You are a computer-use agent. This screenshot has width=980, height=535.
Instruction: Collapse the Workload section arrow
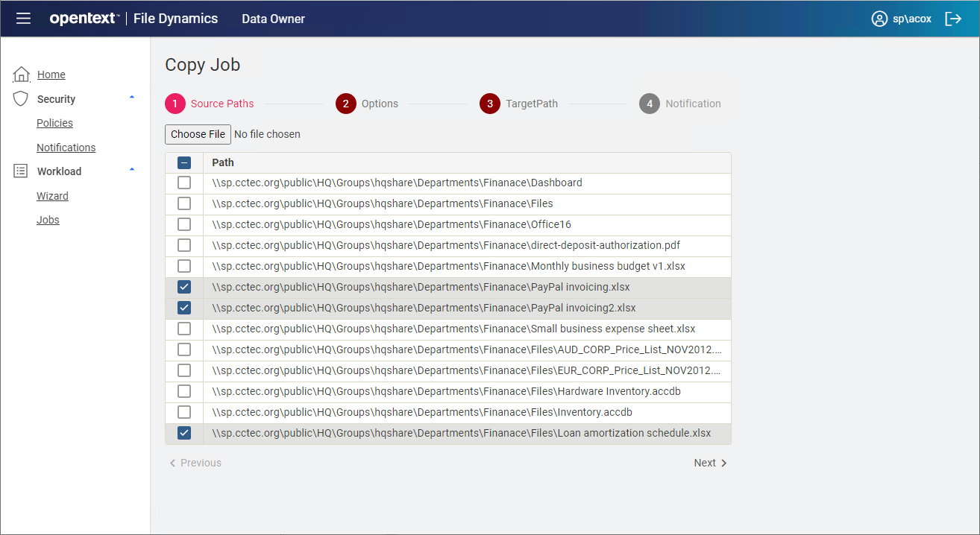coord(132,170)
